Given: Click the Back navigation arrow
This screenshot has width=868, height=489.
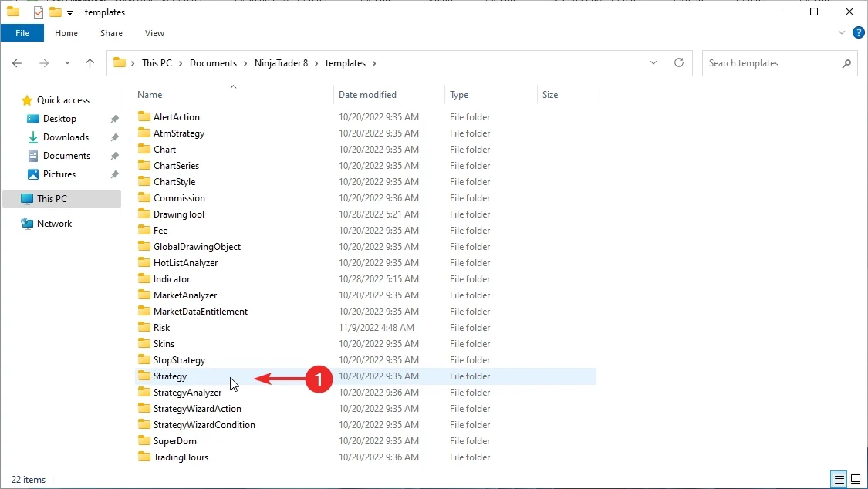Looking at the screenshot, I should coord(18,63).
